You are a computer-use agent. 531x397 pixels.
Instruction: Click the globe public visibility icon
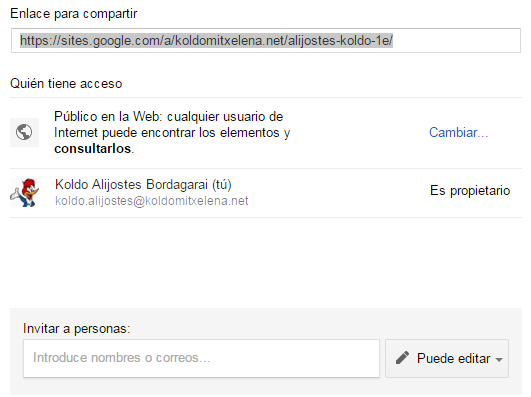[24, 132]
